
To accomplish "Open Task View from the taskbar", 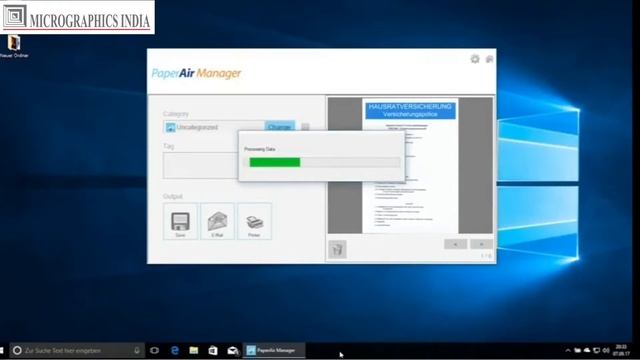I will [x=155, y=350].
